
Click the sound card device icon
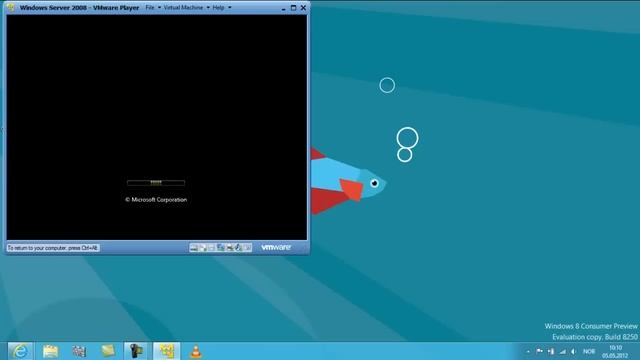point(238,247)
